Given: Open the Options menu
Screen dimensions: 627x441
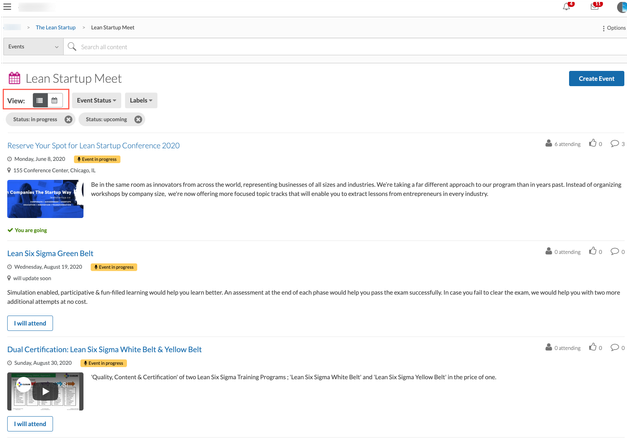Looking at the screenshot, I should tap(614, 28).
